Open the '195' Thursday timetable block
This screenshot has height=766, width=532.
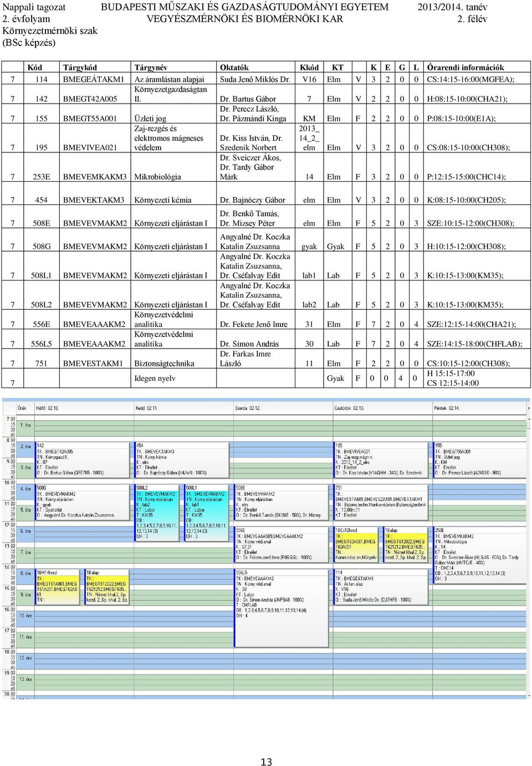(380, 459)
